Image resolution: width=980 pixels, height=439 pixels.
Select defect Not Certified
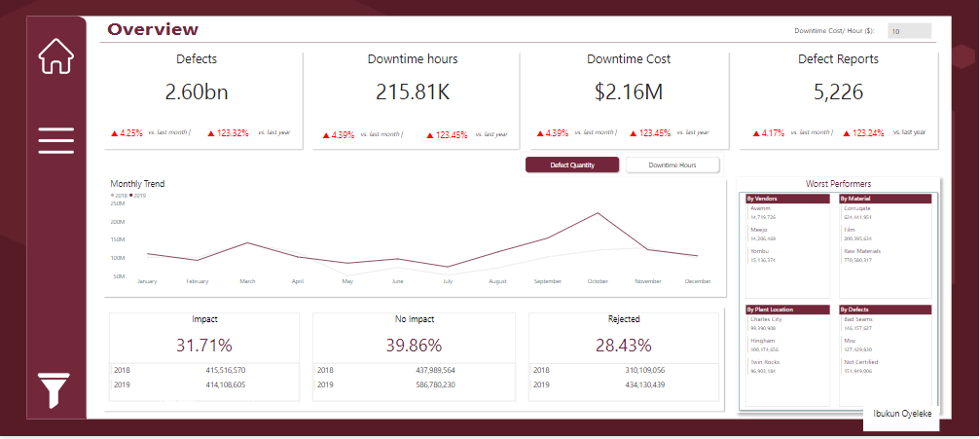(860, 362)
